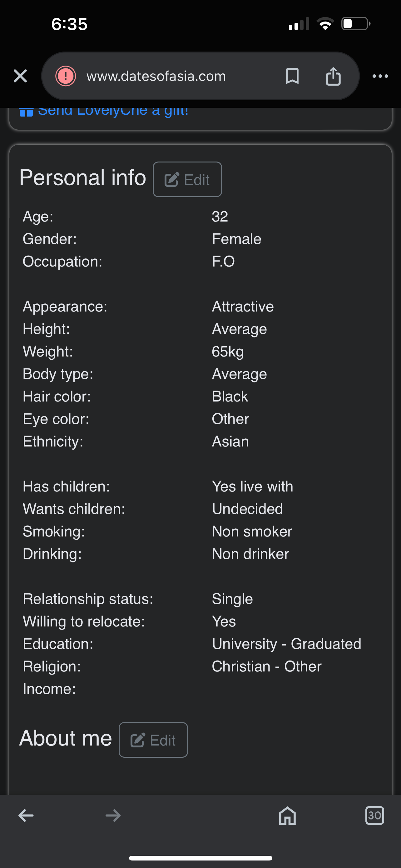
Task: Tap the site security warning icon
Action: click(x=65, y=76)
